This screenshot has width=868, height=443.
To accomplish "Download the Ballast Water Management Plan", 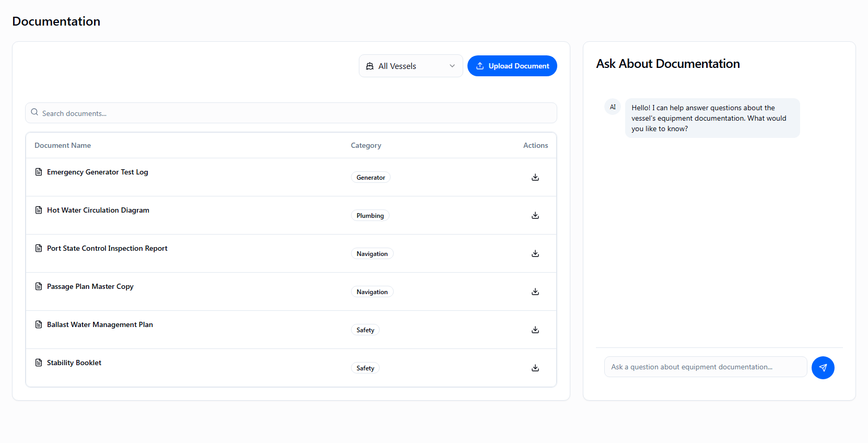I will tap(535, 330).
